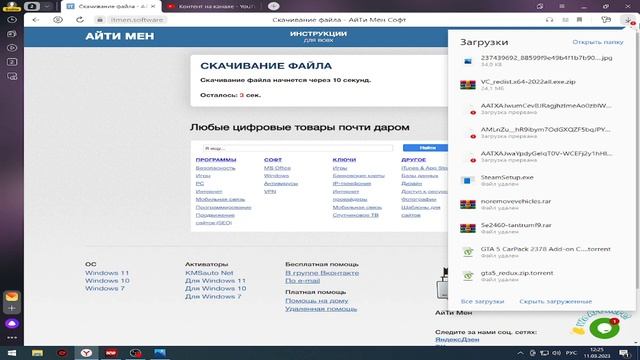The width and height of the screenshot is (640, 360).
Task: Open the green chat bubble widget
Action: click(x=604, y=328)
